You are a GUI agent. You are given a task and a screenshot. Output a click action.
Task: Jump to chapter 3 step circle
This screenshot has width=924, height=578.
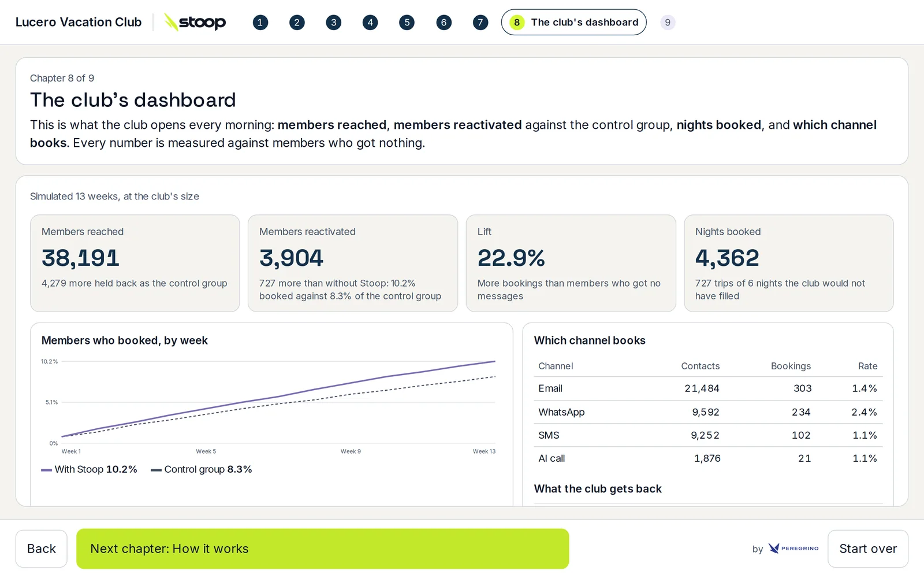[333, 23]
